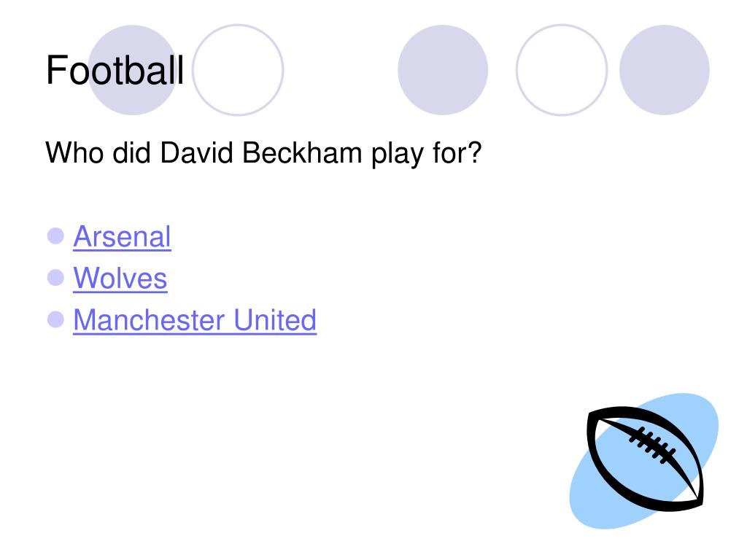Click the Football slide title

click(x=115, y=70)
